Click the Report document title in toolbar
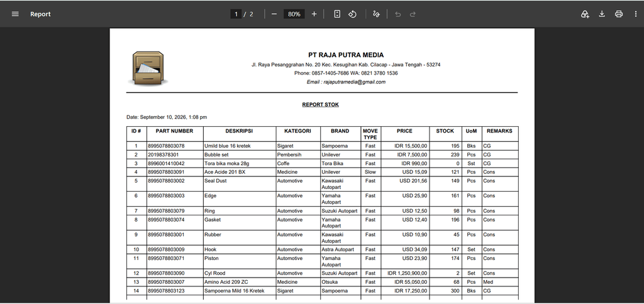 point(40,14)
